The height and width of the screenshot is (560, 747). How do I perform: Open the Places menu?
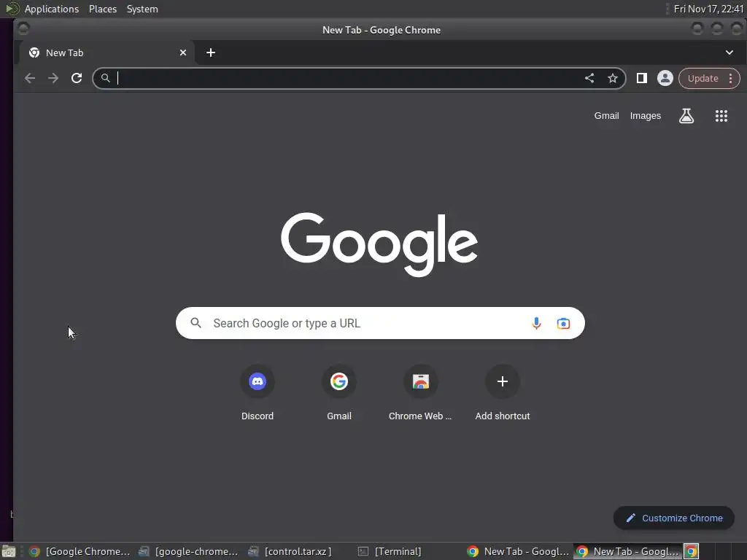click(102, 9)
